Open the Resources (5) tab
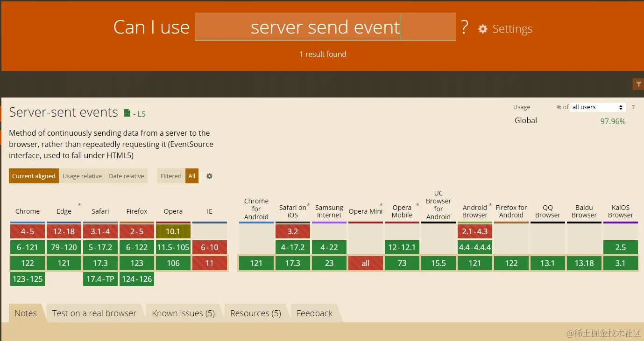644x341 pixels. click(x=256, y=313)
